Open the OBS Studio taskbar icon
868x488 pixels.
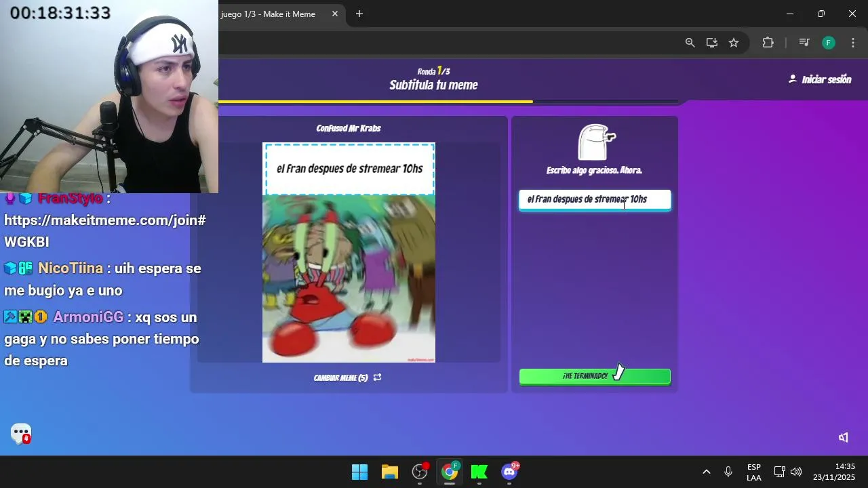pyautogui.click(x=420, y=472)
